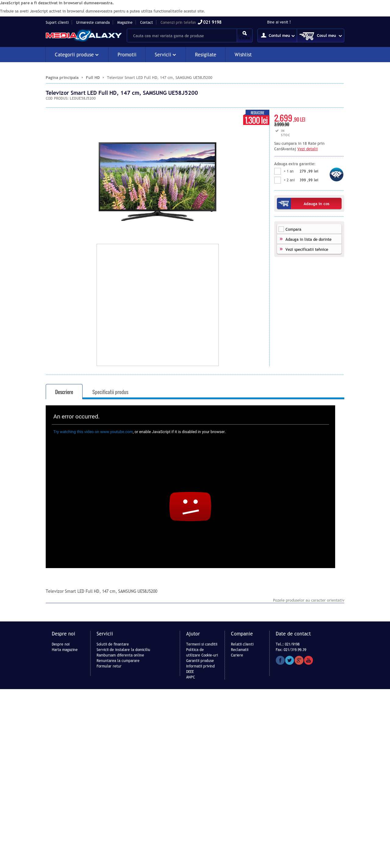Click the arrow icon beside Vezi specificatii tehnice
Image resolution: width=390 pixels, height=868 pixels.
tap(281, 249)
